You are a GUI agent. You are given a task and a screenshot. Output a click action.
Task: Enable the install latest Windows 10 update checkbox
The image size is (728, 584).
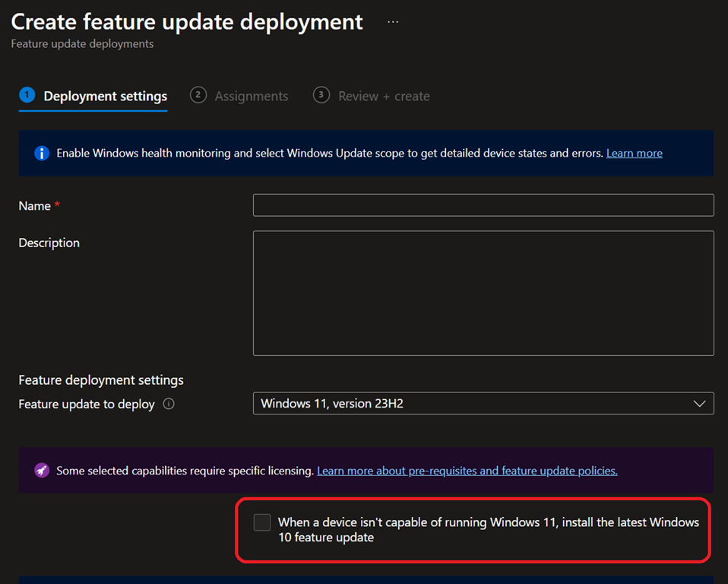pyautogui.click(x=262, y=522)
